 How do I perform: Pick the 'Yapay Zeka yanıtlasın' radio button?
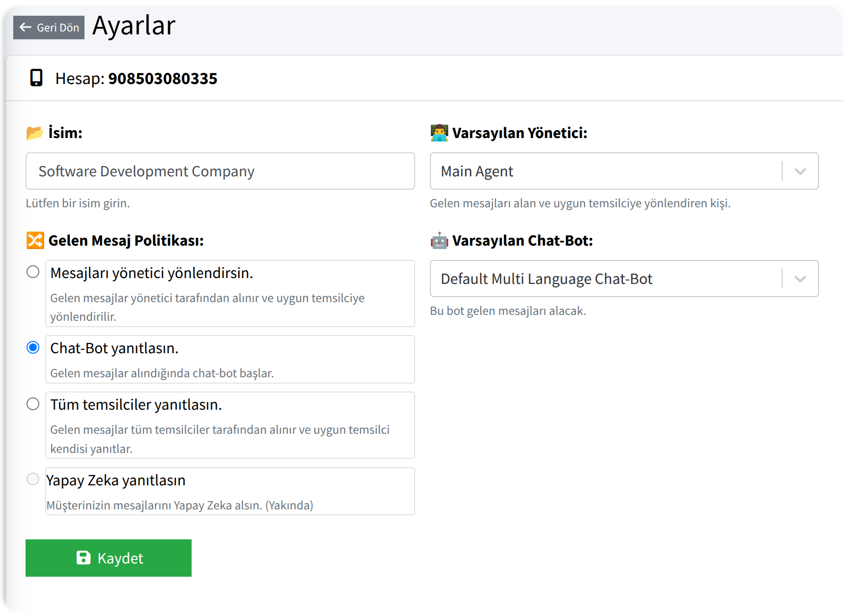coord(33,479)
